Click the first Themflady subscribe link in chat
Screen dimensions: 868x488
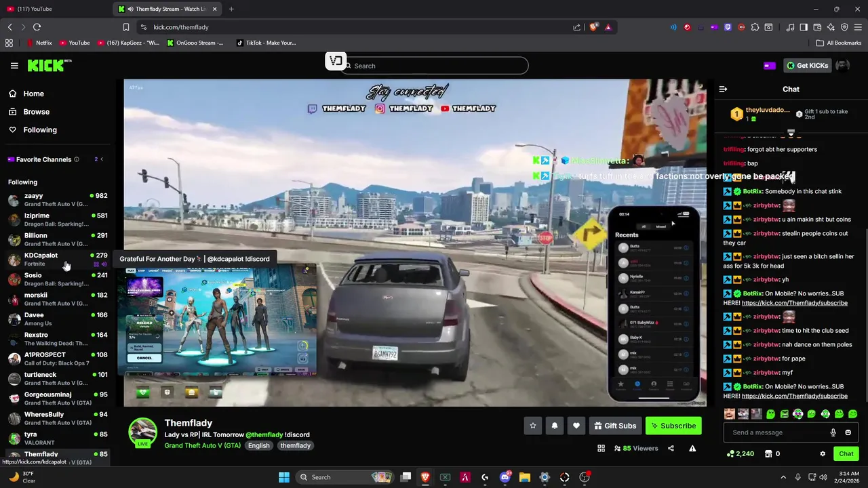[x=794, y=303]
